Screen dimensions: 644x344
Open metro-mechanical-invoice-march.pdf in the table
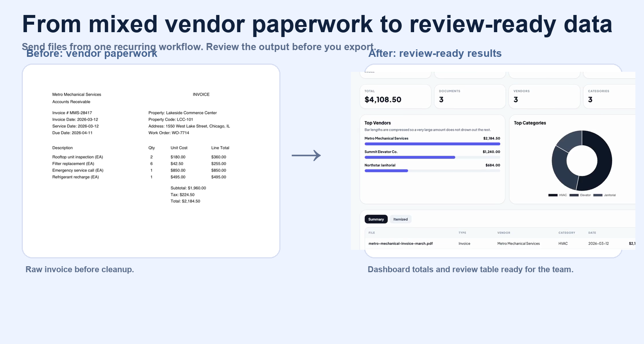(400, 244)
